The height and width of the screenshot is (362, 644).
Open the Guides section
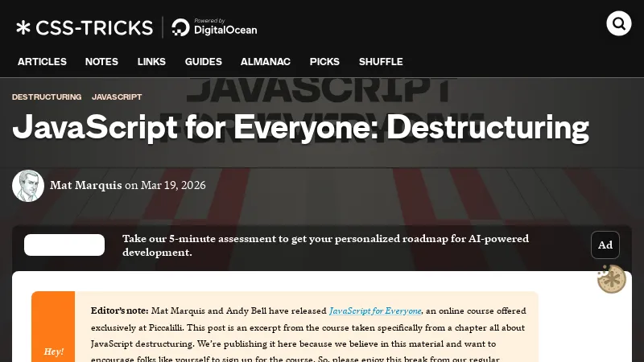[x=204, y=62]
